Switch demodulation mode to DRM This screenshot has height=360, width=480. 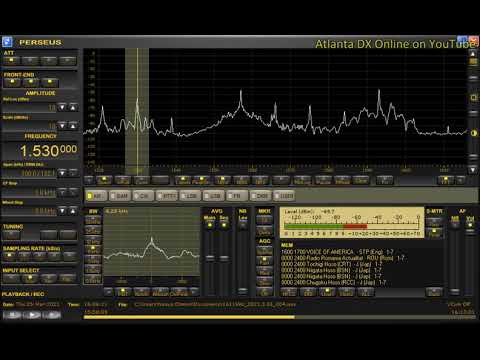point(261,196)
